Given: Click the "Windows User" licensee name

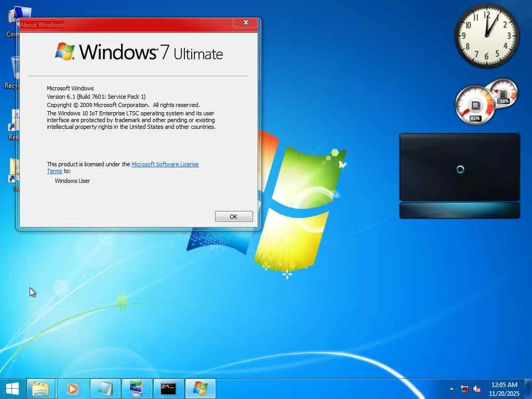Looking at the screenshot, I should (72, 181).
